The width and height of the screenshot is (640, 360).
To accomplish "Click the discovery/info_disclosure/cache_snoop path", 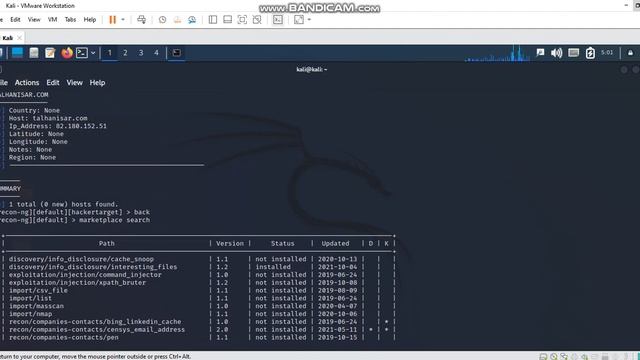I will 81,259.
